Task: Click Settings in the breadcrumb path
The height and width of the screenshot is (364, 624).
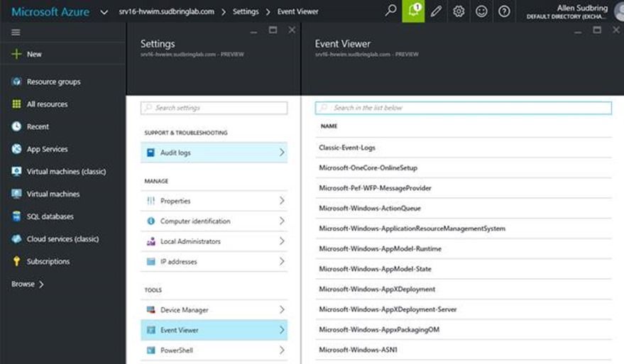Action: (246, 12)
